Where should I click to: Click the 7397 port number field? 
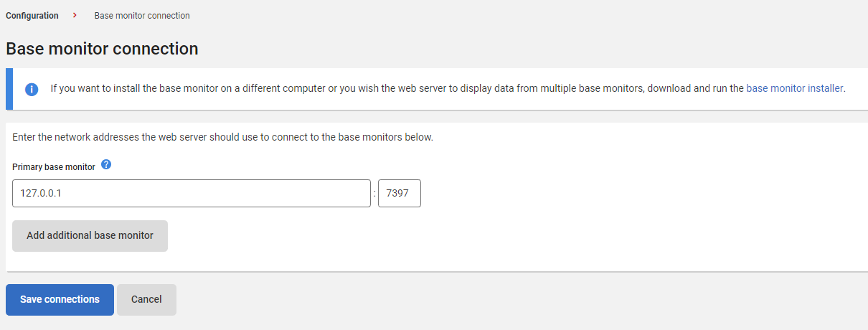click(399, 193)
